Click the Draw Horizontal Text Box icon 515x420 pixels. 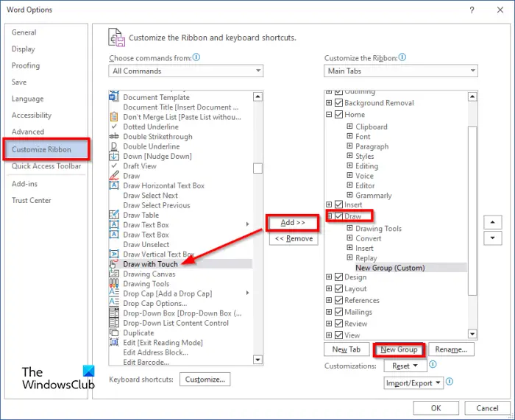coord(113,185)
